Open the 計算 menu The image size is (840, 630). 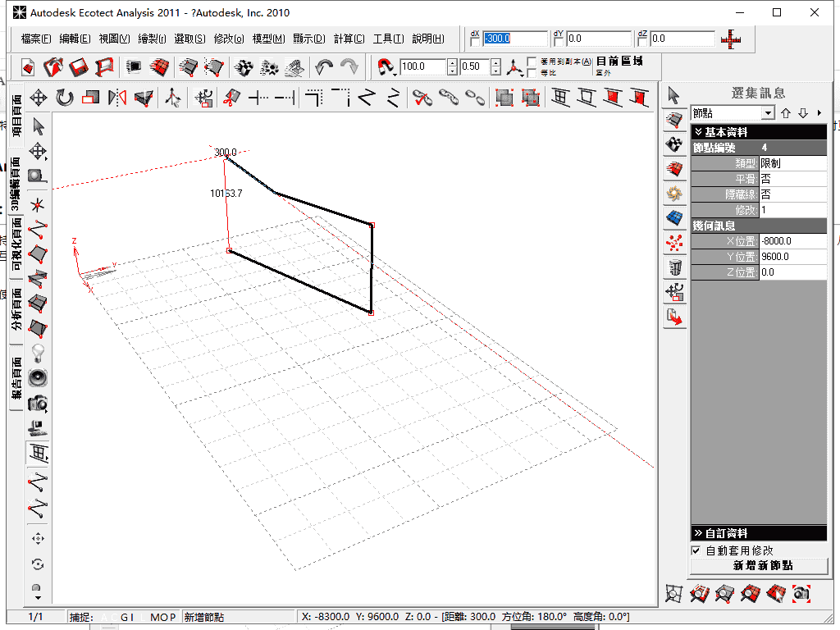[349, 39]
